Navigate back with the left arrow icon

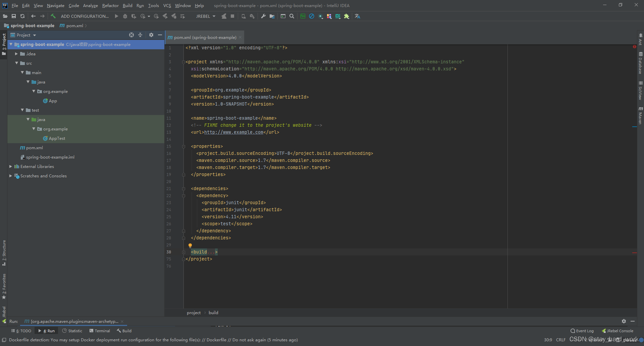click(x=33, y=16)
